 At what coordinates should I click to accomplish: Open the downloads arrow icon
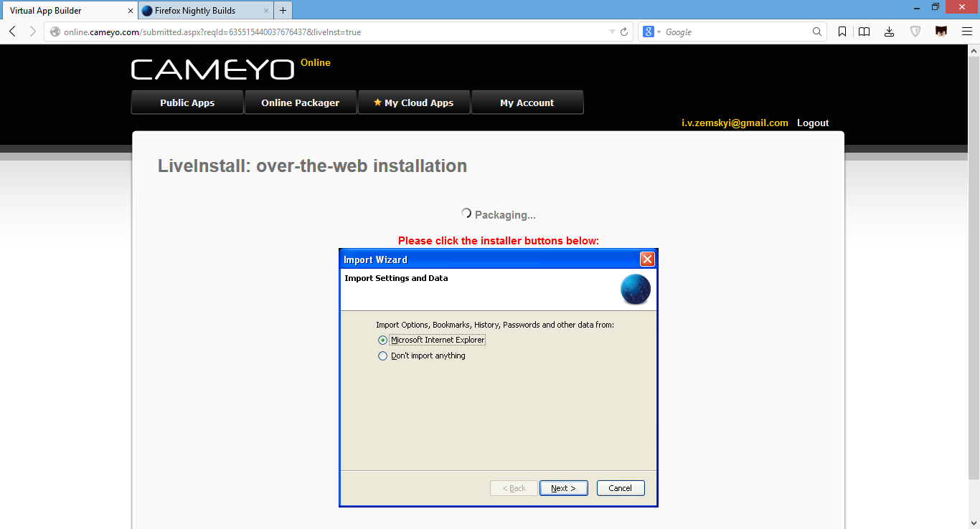(890, 32)
